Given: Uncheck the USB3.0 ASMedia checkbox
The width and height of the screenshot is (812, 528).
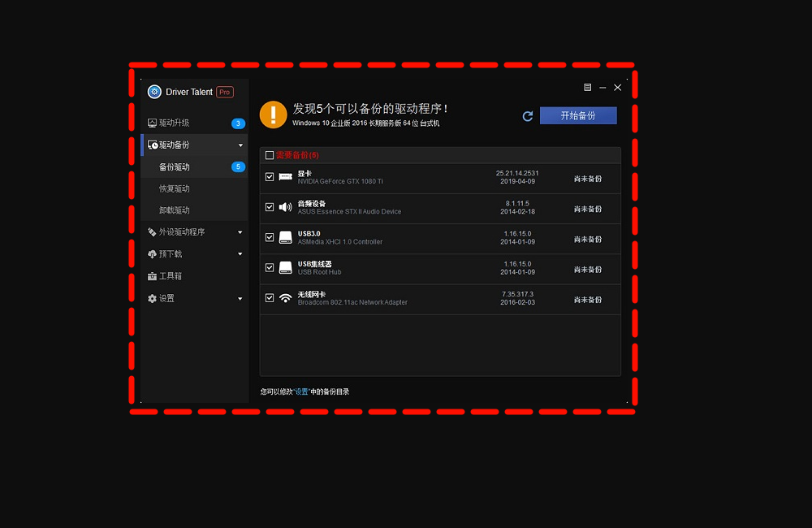Looking at the screenshot, I should pyautogui.click(x=270, y=237).
